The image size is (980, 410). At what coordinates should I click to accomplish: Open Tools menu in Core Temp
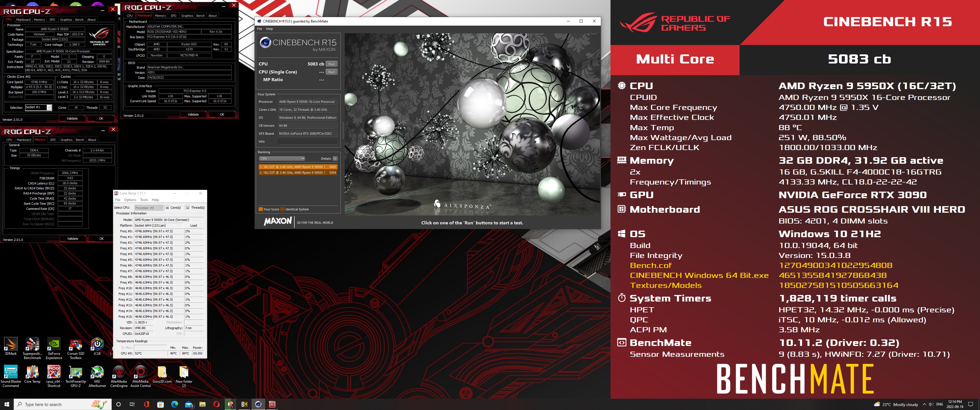coord(144,200)
